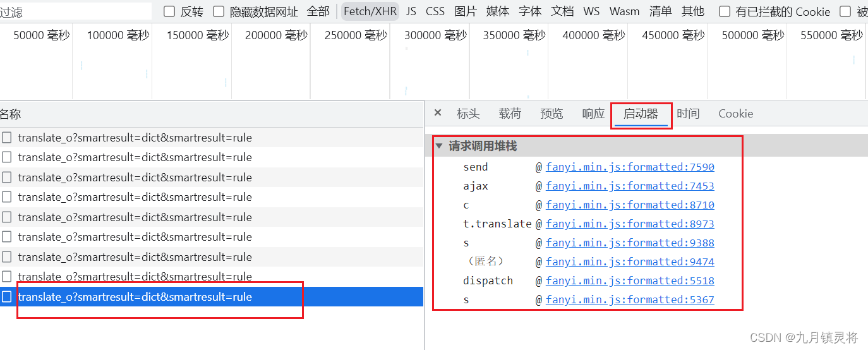Filter requests by 字体
This screenshot has height=350, width=868.
coord(530,11)
